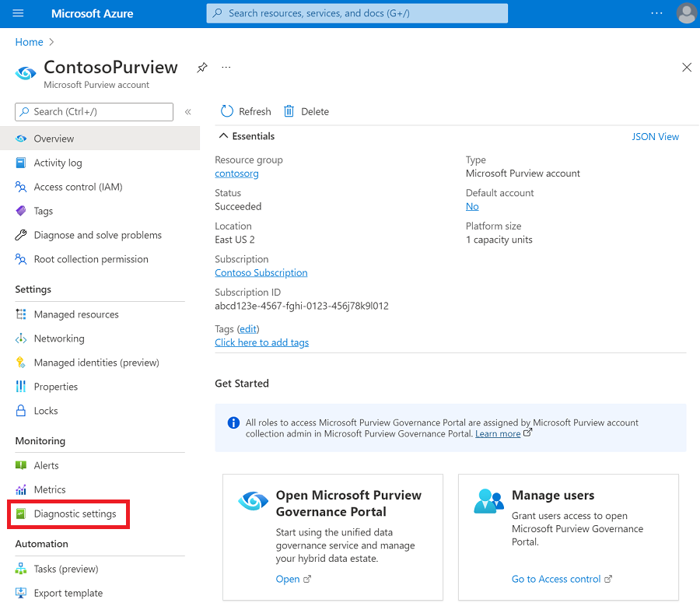700x610 pixels.
Task: Click the Overview eye icon in sidebar
Action: coord(21,138)
